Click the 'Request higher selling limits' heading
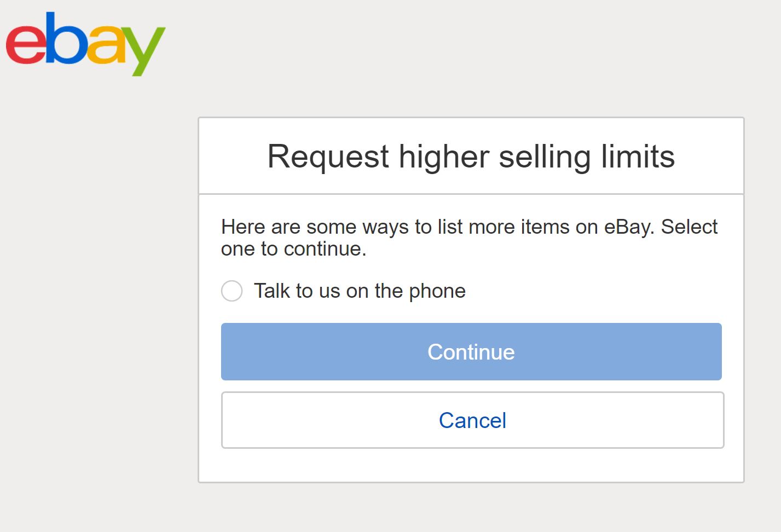 point(471,157)
